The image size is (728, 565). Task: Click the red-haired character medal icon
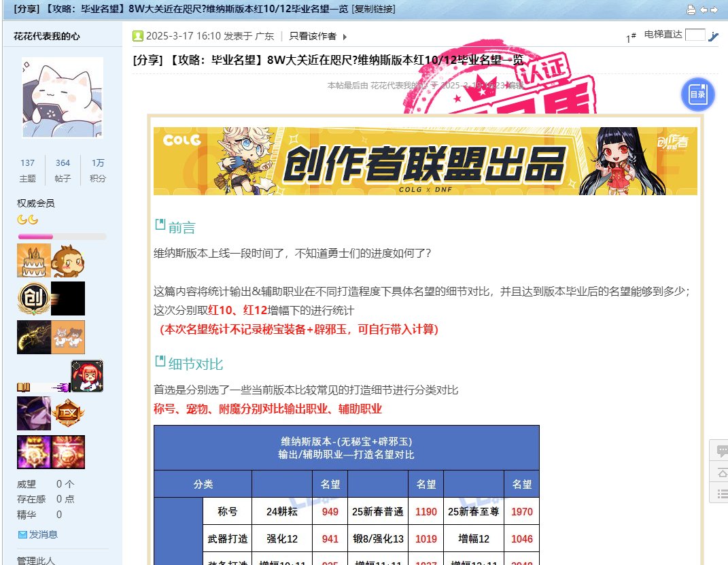87,376
